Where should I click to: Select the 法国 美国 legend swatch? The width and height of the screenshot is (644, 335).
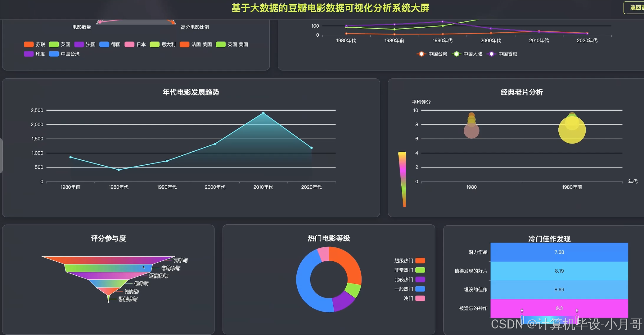[185, 44]
